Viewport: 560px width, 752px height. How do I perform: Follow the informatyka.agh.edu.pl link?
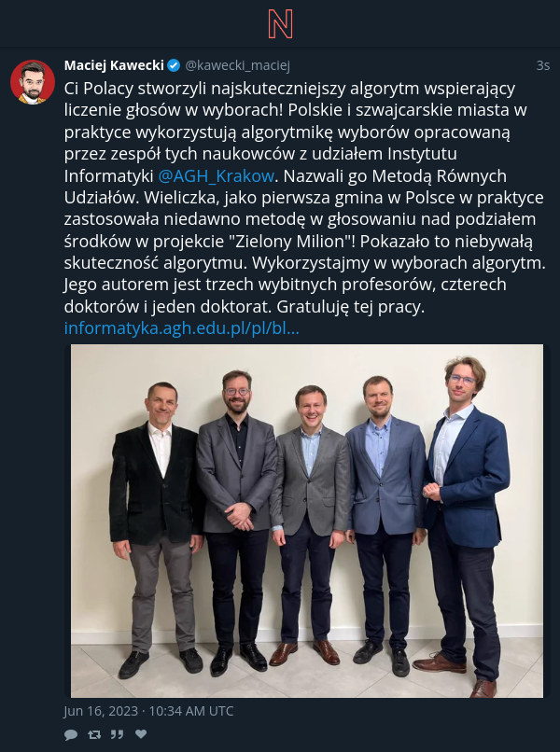click(181, 328)
